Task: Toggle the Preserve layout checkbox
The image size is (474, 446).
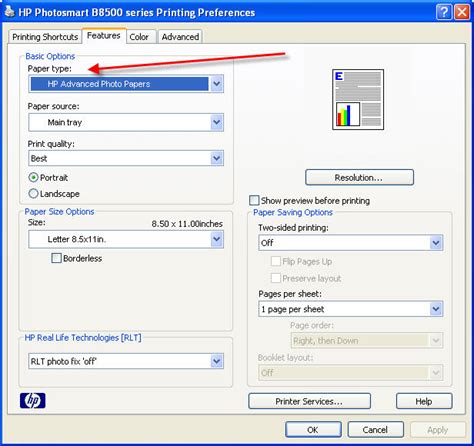Action: (276, 278)
